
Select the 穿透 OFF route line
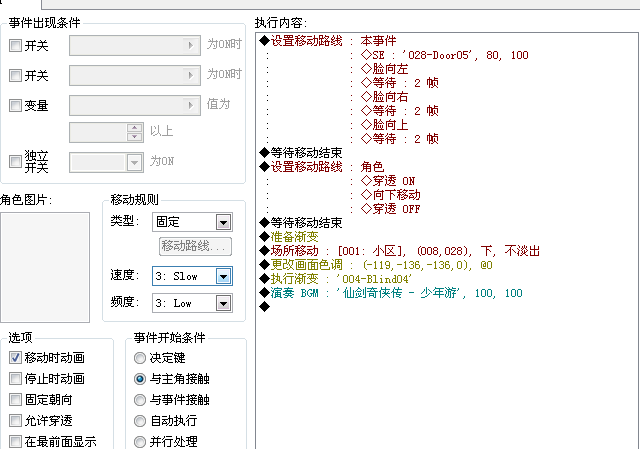(391, 209)
